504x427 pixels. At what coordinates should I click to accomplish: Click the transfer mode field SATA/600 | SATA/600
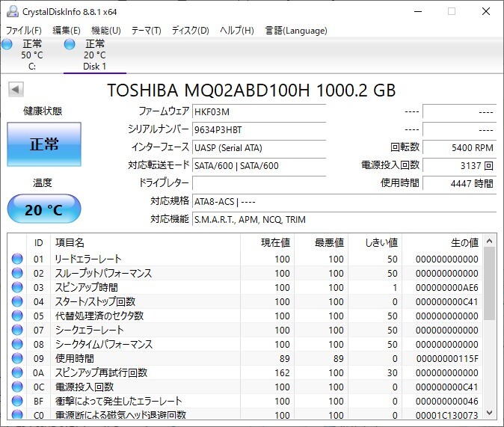[259, 165]
